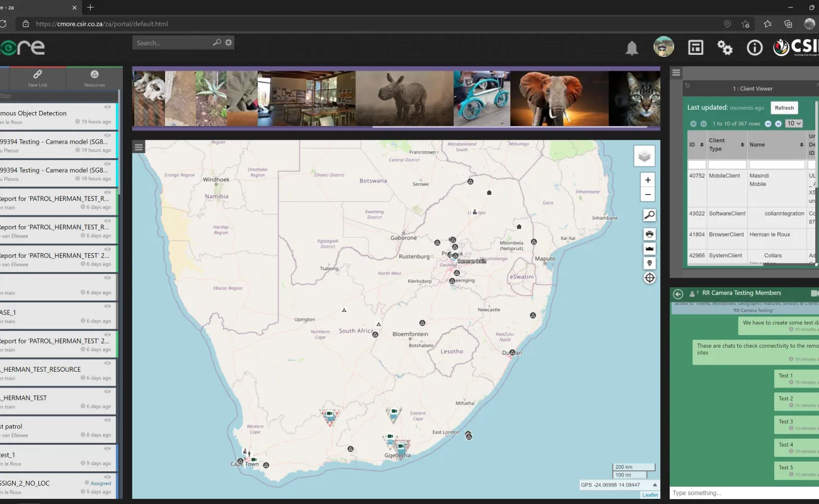819x504 pixels.
Task: Click the Refresh button in Client Viewer
Action: click(x=784, y=108)
